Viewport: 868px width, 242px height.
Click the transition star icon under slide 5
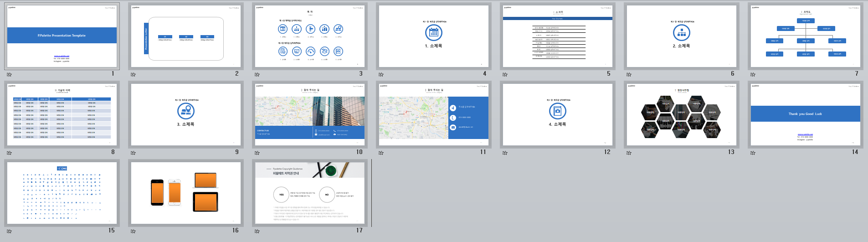point(505,74)
